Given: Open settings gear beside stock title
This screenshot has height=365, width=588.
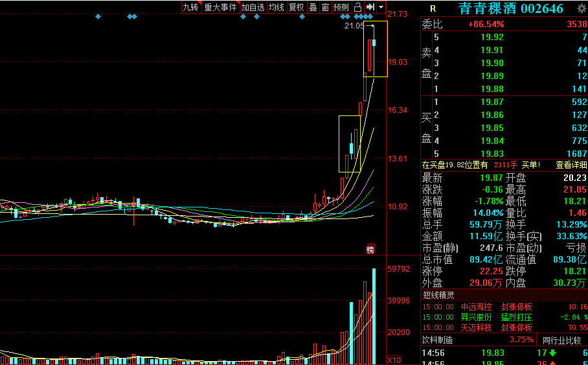Looking at the screenshot, I should [582, 8].
